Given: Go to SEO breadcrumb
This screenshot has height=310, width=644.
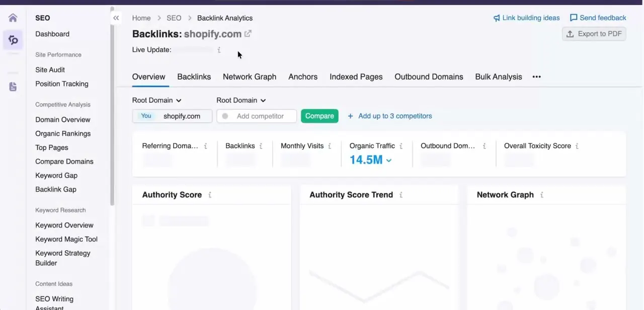Looking at the screenshot, I should pyautogui.click(x=174, y=18).
